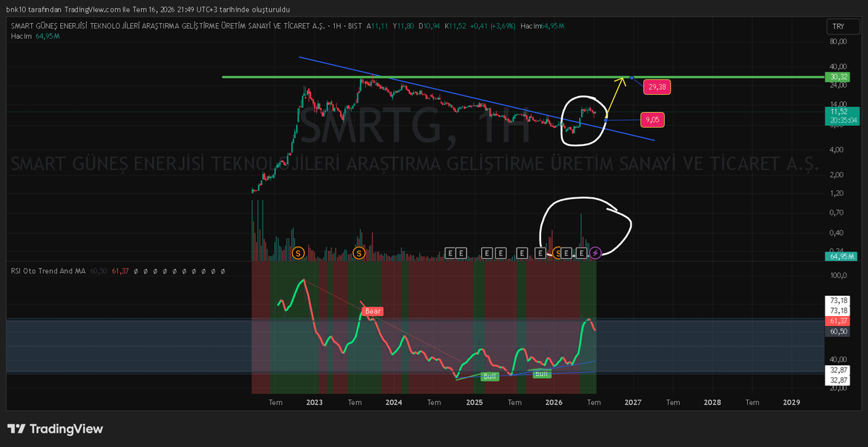Image resolution: width=868 pixels, height=447 pixels.
Task: Click the 24,00 price axis level
Action: tap(838, 85)
